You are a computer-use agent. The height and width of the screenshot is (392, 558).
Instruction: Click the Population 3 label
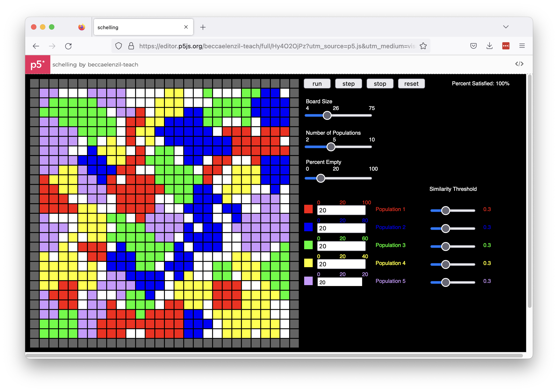click(390, 245)
